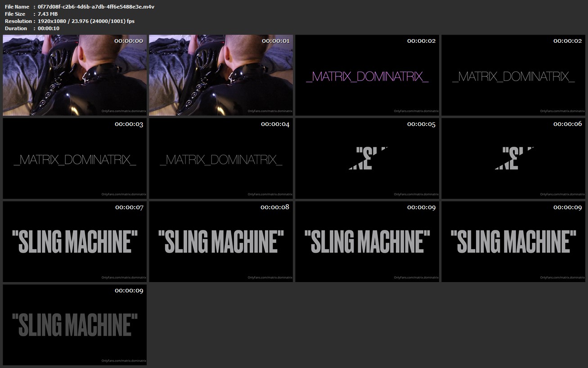
Task: Click the 1920x1080 resolution value
Action: pyautogui.click(x=86, y=21)
